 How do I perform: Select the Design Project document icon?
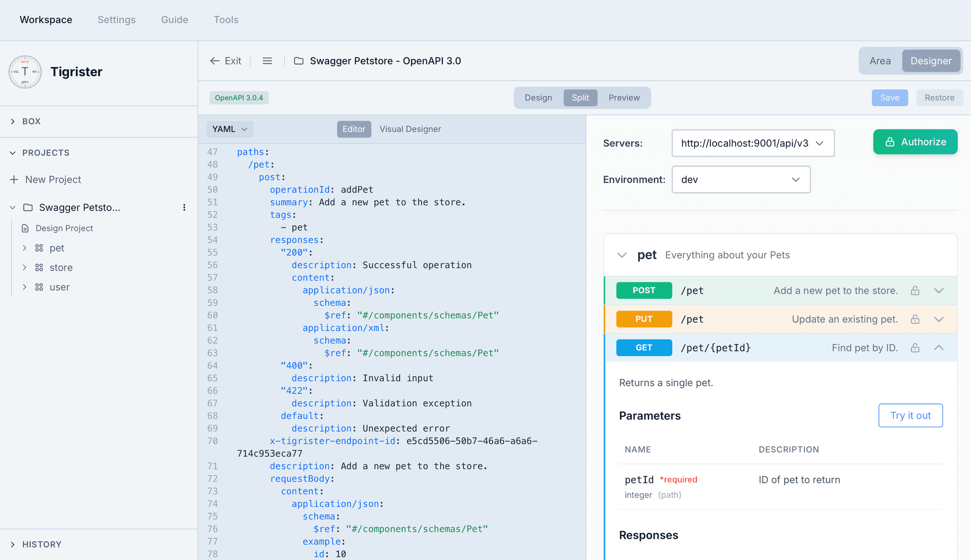coord(25,228)
